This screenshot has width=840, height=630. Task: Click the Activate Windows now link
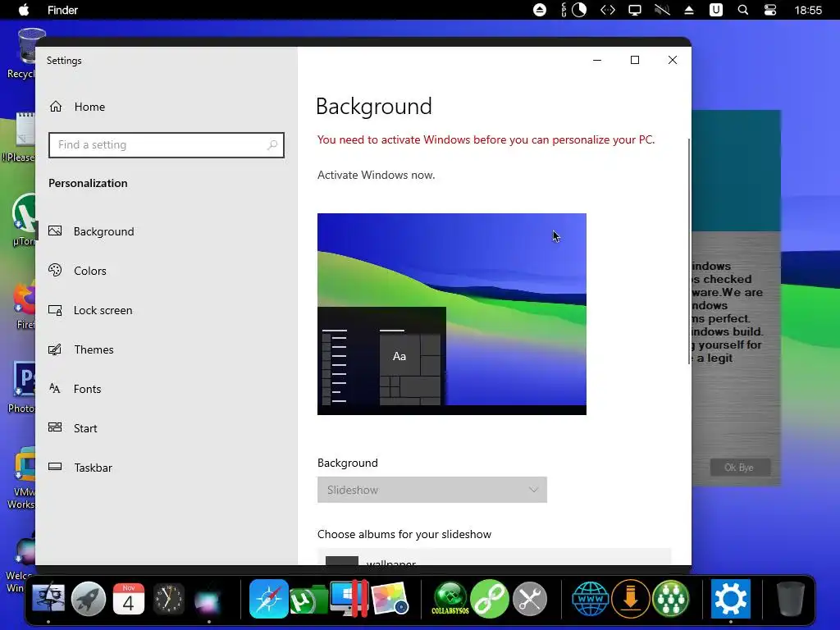[x=376, y=175]
